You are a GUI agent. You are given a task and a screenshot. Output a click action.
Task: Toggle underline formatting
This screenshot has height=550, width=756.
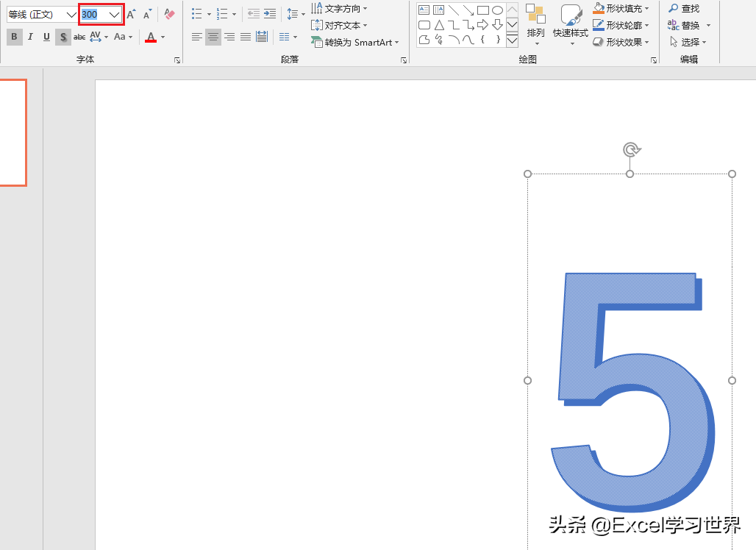[46, 37]
